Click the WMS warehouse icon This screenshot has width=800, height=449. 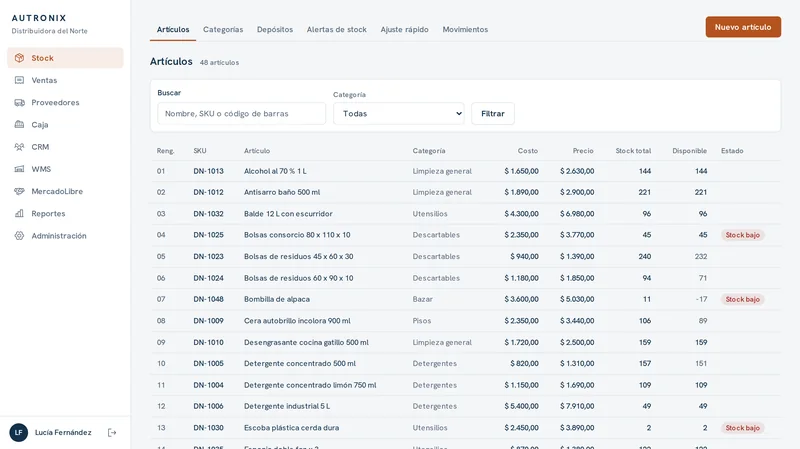(x=19, y=169)
